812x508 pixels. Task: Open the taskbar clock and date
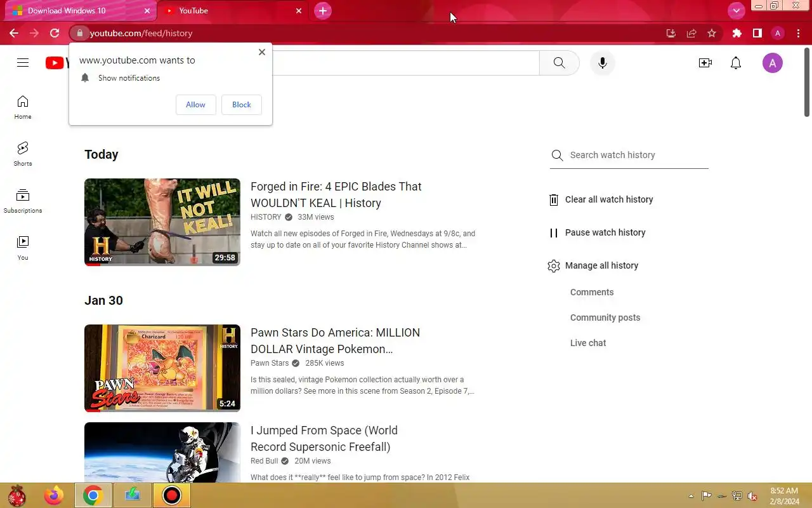(784, 496)
